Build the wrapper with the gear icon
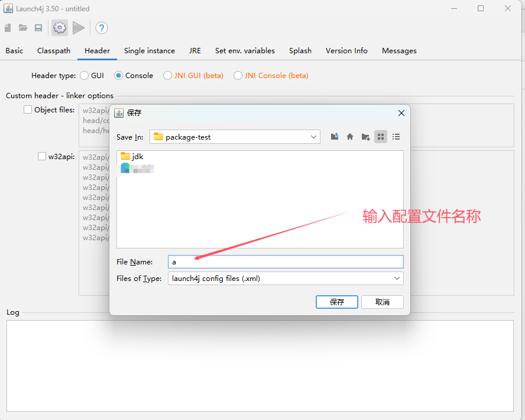525x420 pixels. [60, 28]
